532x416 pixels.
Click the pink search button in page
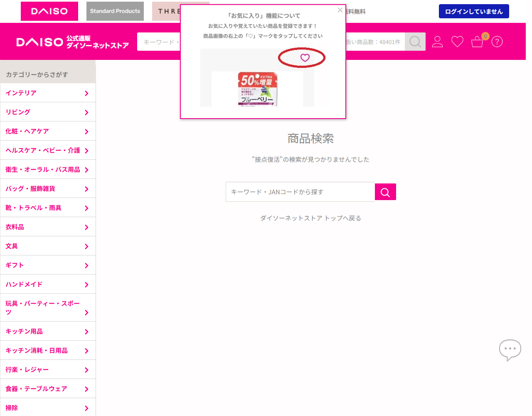385,192
